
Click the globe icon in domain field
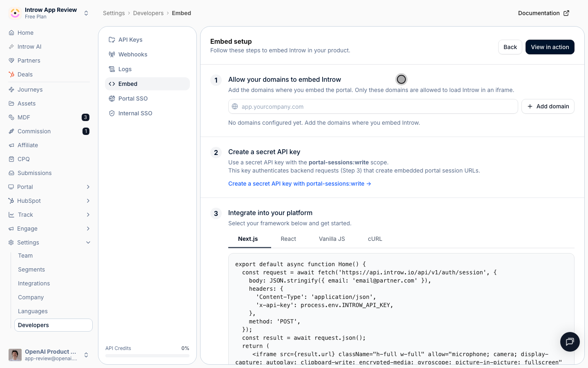[235, 106]
